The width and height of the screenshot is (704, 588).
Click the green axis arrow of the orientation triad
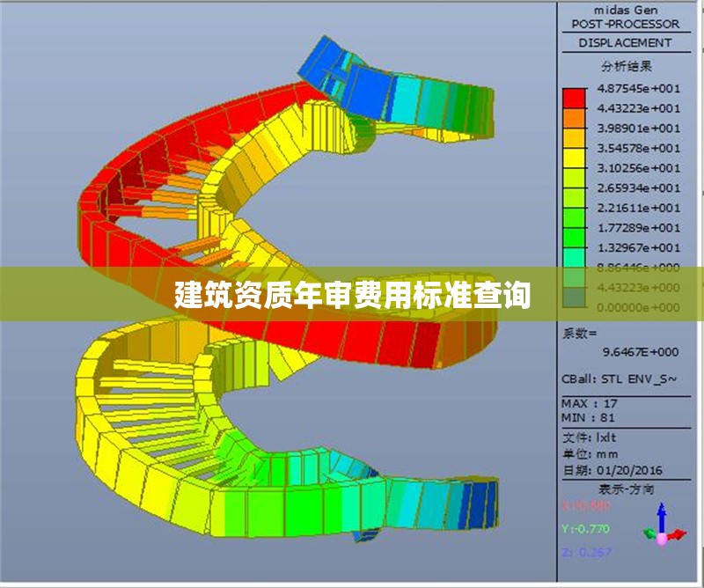point(649,535)
